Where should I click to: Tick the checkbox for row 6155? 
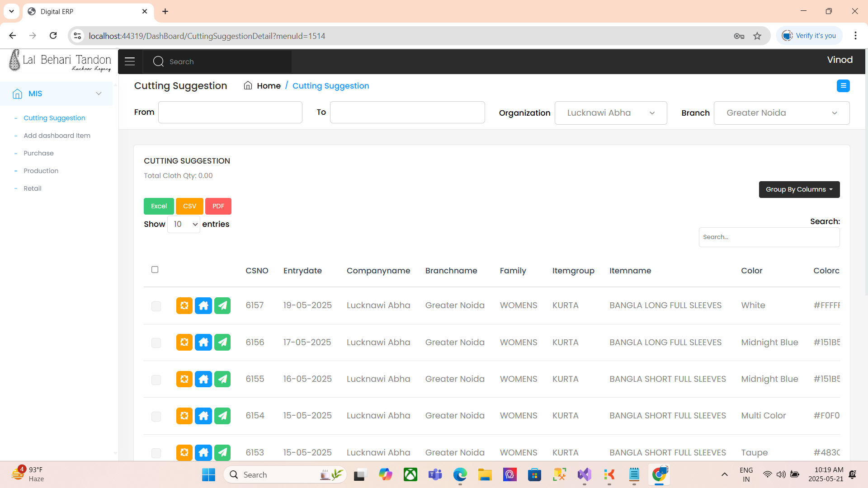156,380
